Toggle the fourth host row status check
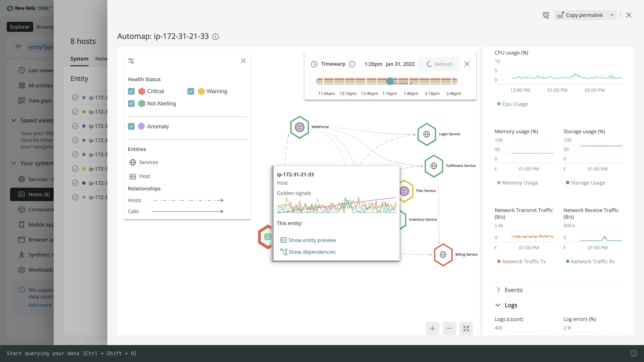 coord(75,140)
